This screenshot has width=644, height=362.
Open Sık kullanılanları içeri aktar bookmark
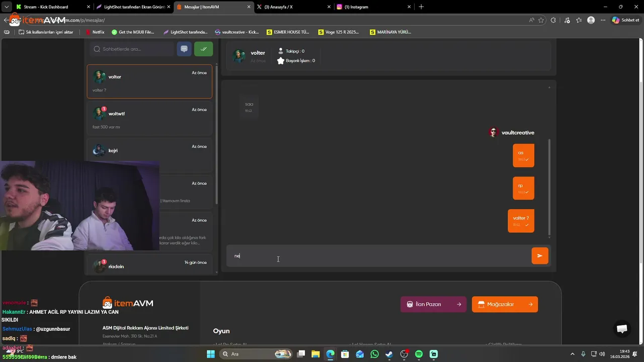46,32
